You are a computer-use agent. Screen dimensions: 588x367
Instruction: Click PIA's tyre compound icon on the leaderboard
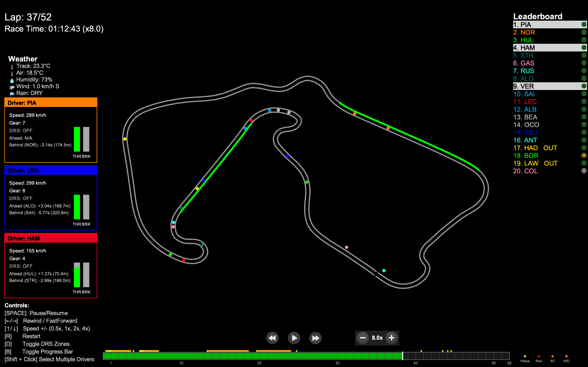point(584,24)
